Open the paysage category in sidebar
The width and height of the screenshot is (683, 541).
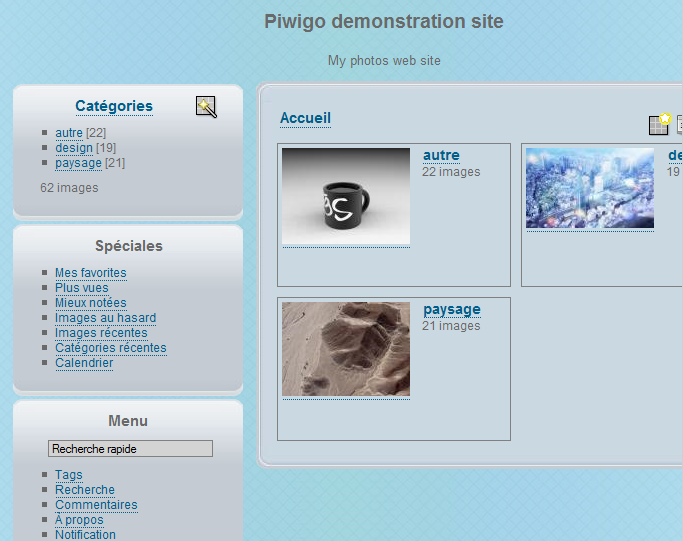pyautogui.click(x=78, y=163)
